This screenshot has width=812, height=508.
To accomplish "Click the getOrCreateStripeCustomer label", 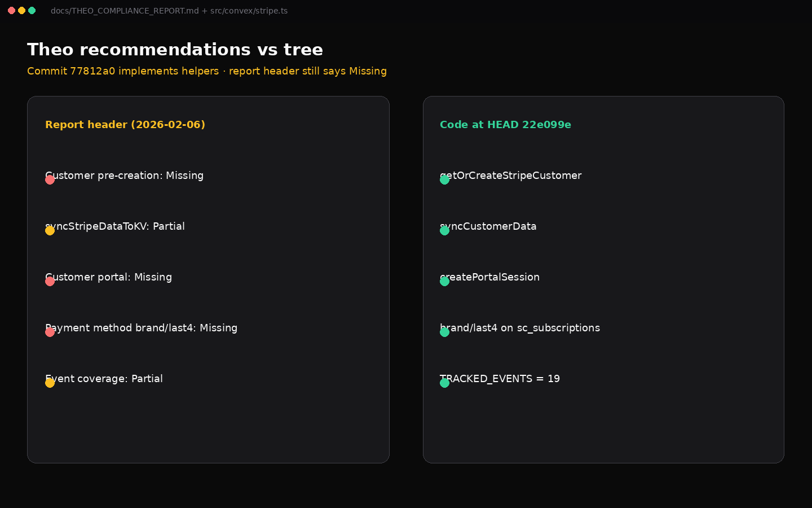I will click(x=510, y=176).
